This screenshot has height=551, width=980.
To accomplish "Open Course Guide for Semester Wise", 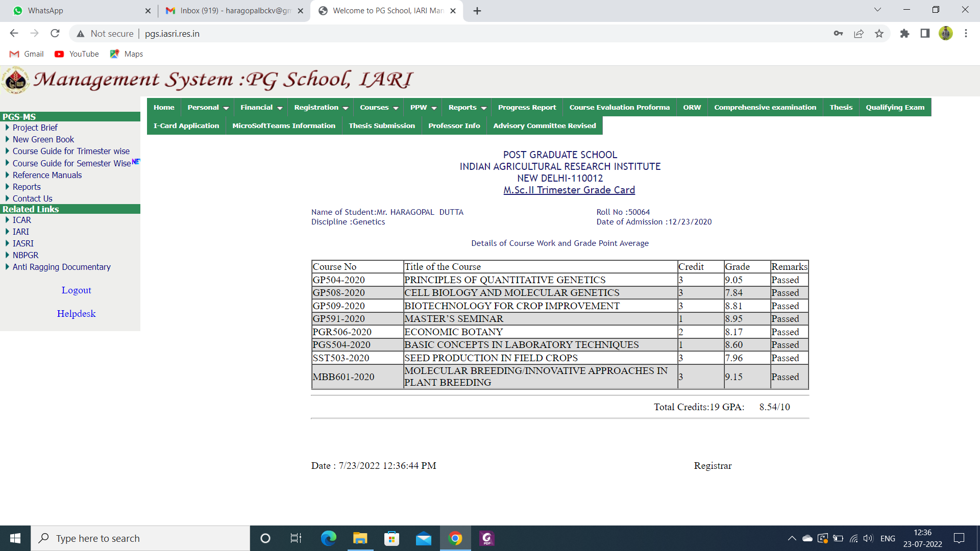I will [x=72, y=163].
